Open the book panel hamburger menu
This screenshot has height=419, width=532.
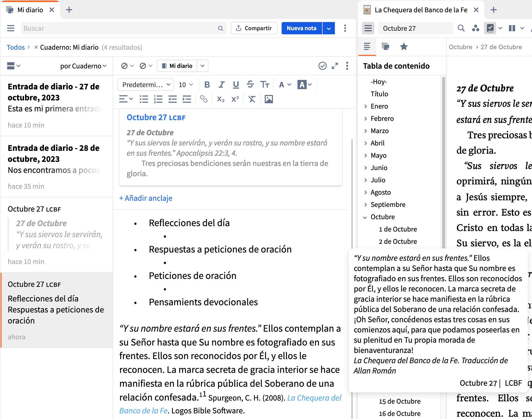click(x=368, y=28)
